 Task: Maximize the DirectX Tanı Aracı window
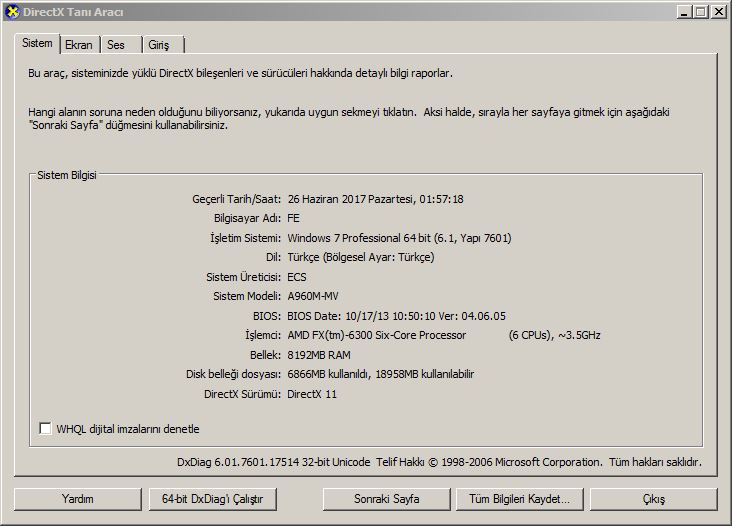(x=701, y=12)
